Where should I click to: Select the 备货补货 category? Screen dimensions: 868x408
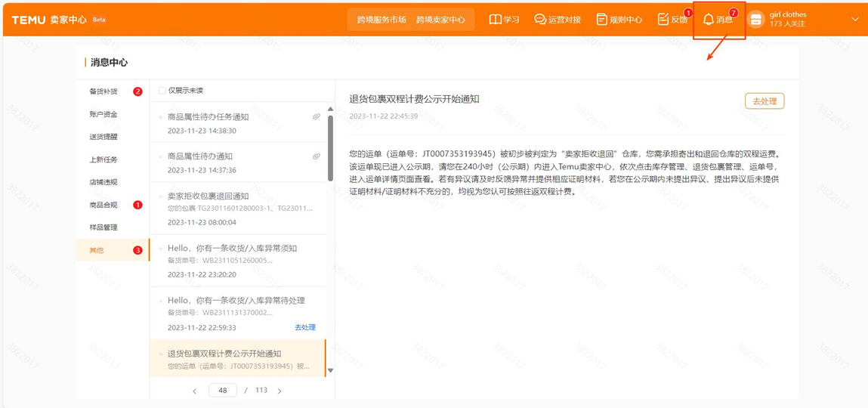point(103,91)
